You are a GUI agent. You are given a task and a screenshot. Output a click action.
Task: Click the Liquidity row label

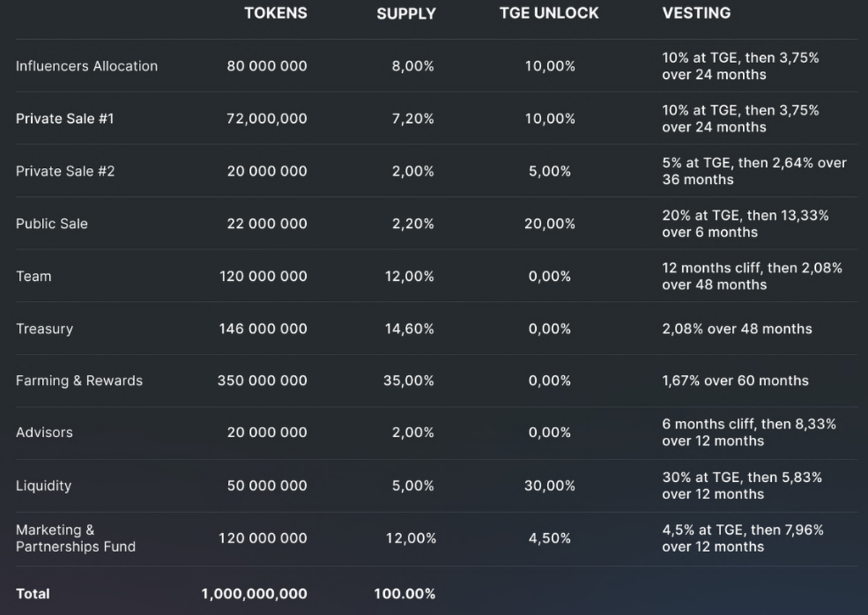(43, 485)
